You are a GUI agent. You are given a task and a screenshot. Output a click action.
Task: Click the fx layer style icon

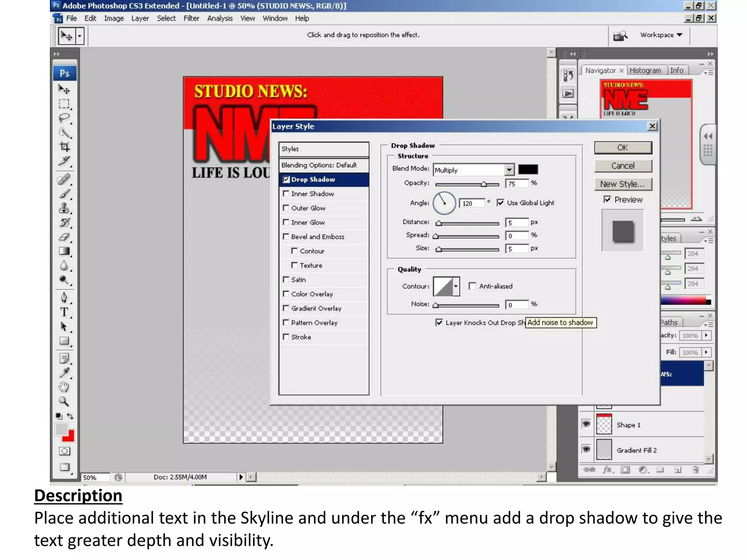(x=608, y=470)
